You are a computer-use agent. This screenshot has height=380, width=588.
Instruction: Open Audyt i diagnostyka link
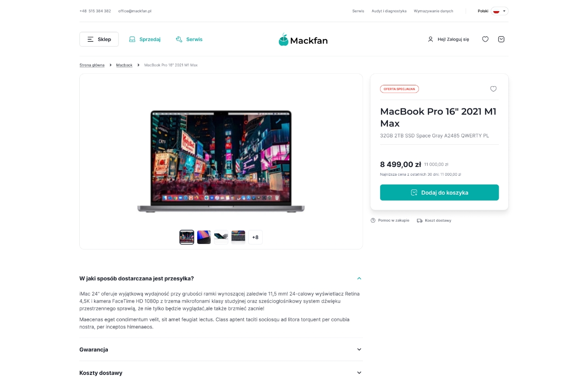[389, 11]
